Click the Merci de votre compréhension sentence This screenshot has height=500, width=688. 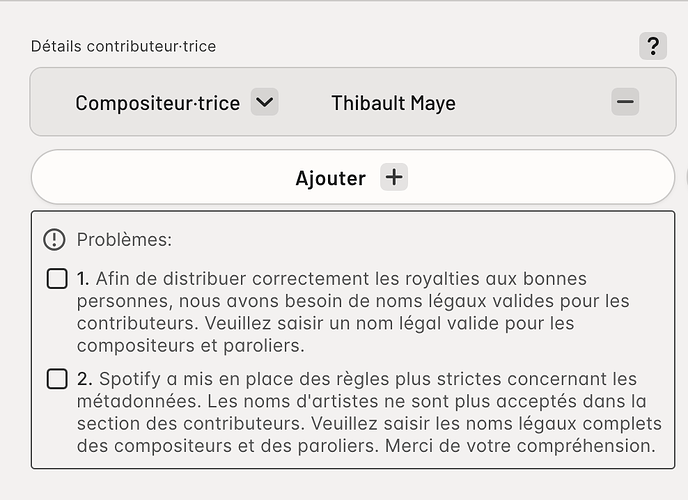(520, 446)
